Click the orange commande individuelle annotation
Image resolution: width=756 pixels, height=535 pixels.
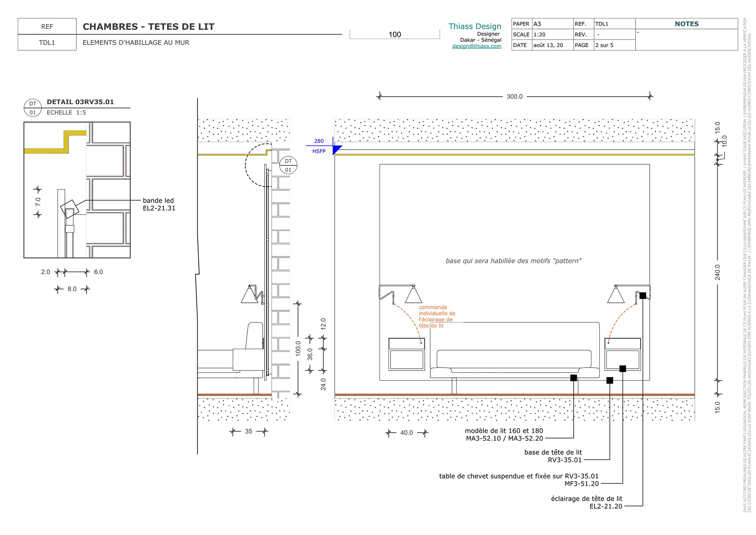(437, 316)
